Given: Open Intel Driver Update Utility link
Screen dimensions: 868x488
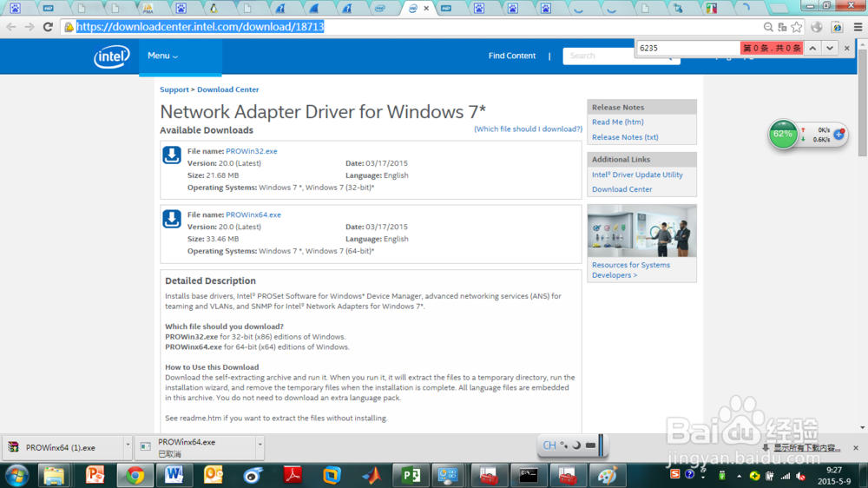Looking at the screenshot, I should (637, 175).
